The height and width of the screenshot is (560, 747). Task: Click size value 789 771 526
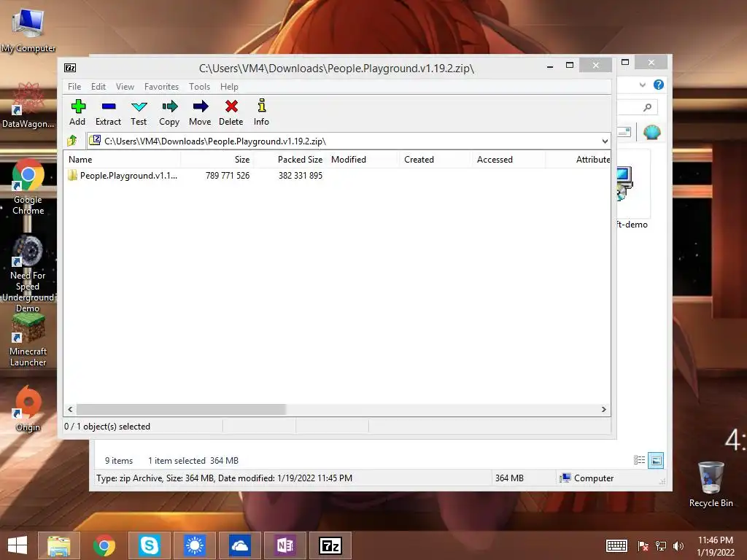[x=228, y=175]
